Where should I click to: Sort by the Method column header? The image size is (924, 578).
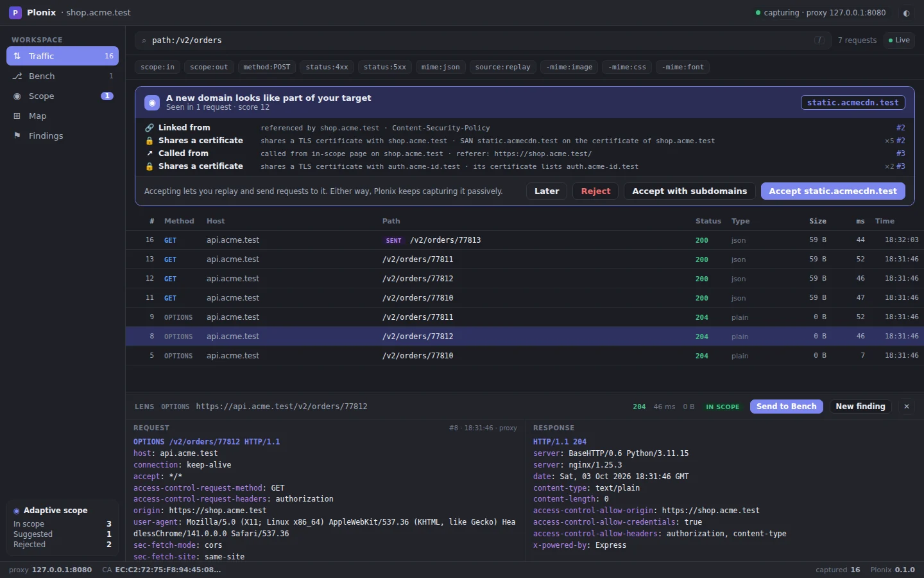tap(179, 221)
